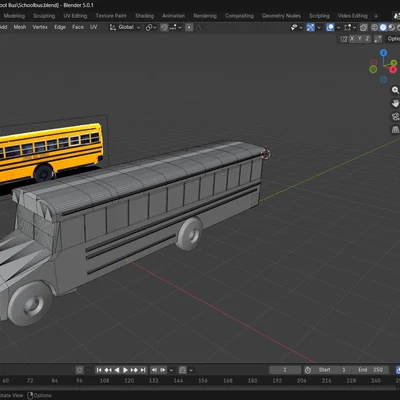Open the UV menu
Image resolution: width=400 pixels, height=400 pixels.
click(x=94, y=27)
